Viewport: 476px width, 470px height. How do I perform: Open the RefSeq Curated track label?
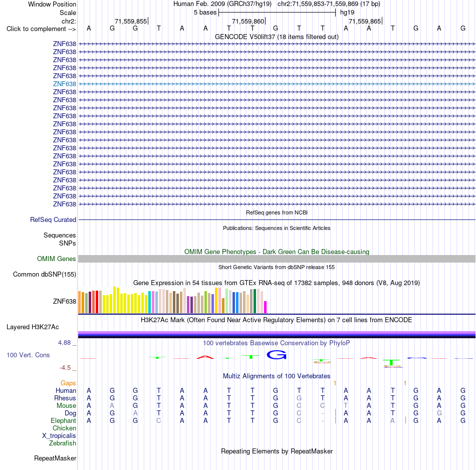(x=53, y=219)
